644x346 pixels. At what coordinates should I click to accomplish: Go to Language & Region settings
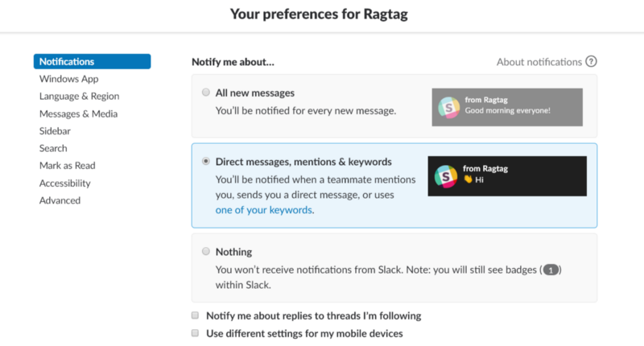(x=79, y=97)
